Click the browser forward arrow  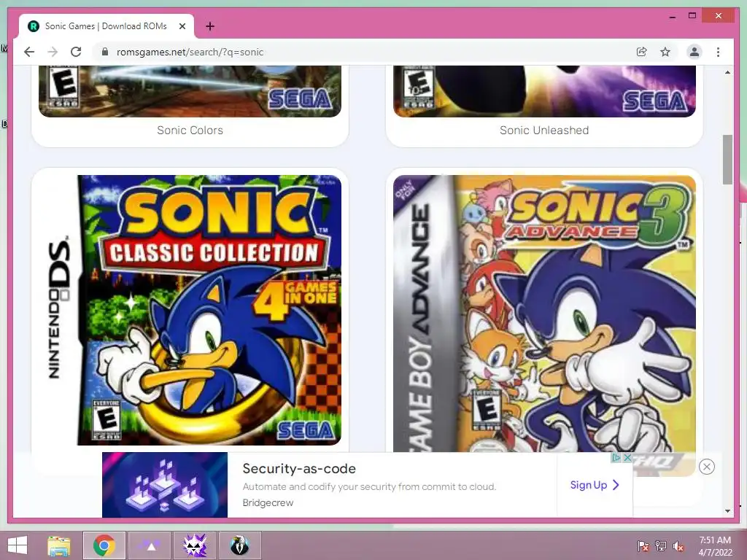pos(53,52)
